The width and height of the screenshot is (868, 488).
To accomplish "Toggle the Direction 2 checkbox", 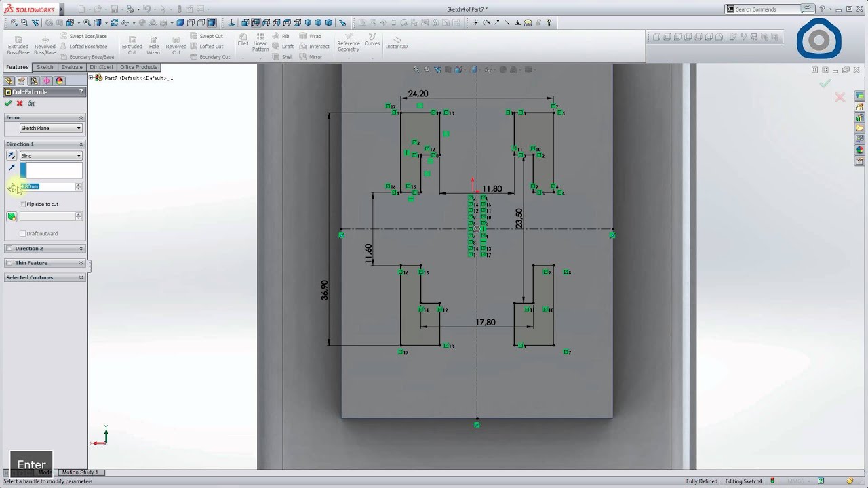I will pos(9,249).
